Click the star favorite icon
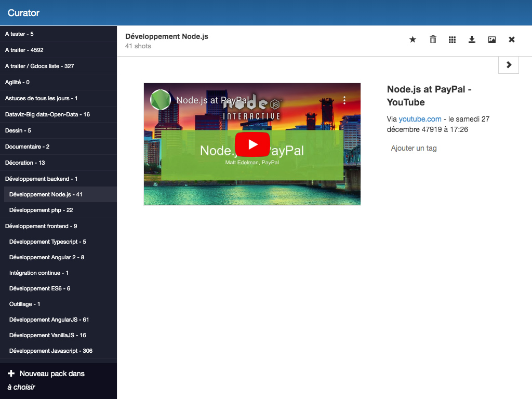The height and width of the screenshot is (399, 532). pyautogui.click(x=413, y=39)
